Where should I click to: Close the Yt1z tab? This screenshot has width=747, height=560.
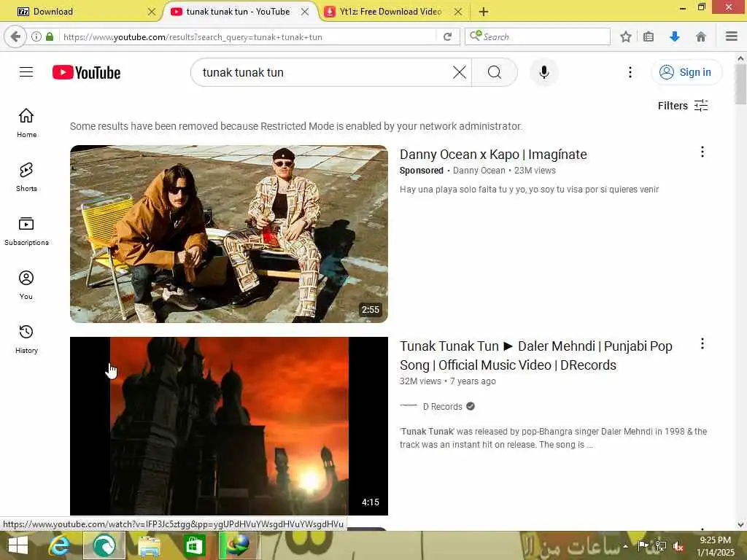[x=458, y=12]
